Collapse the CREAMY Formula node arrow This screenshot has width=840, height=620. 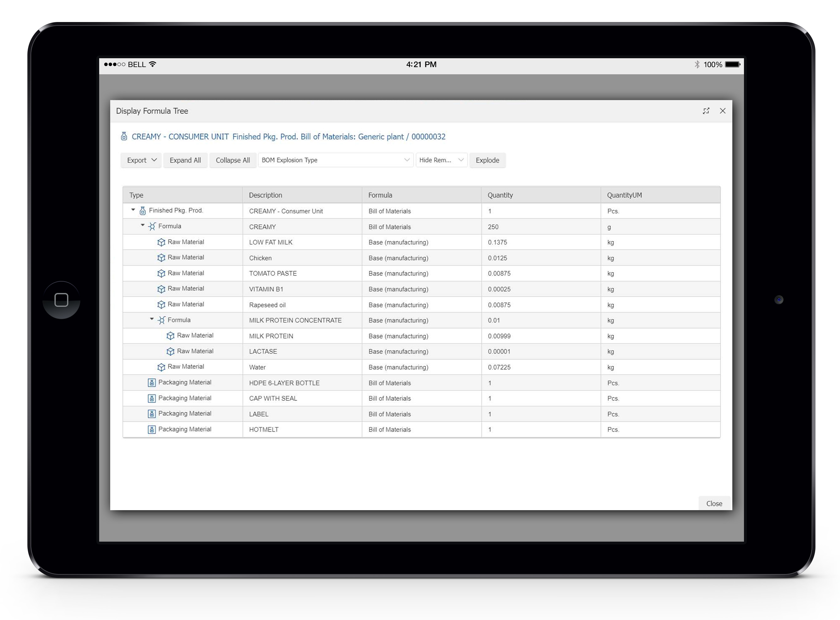(143, 225)
